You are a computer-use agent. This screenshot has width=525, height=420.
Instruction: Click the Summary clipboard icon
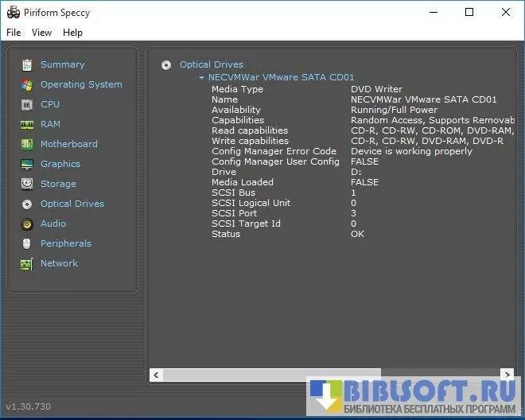pyautogui.click(x=27, y=64)
